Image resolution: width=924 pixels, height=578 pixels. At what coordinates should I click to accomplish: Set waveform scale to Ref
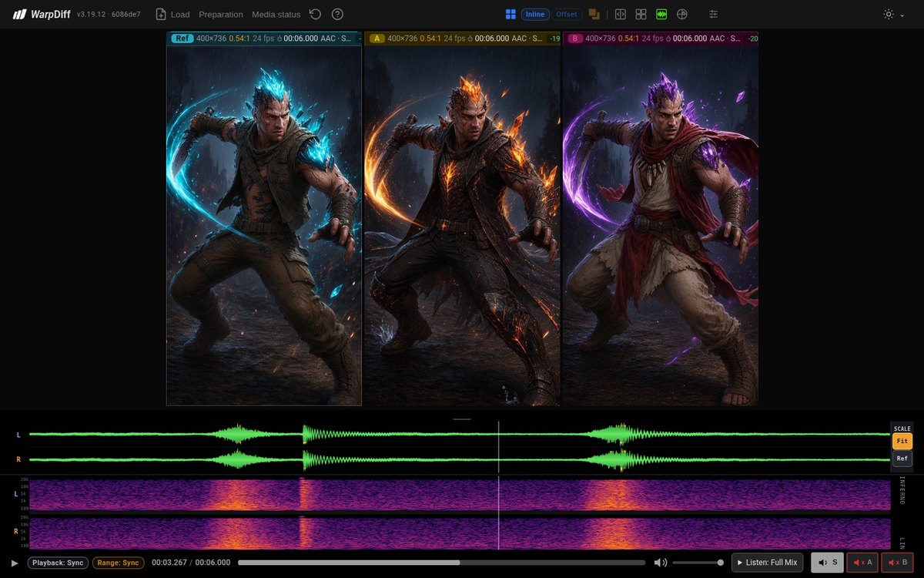pyautogui.click(x=902, y=458)
